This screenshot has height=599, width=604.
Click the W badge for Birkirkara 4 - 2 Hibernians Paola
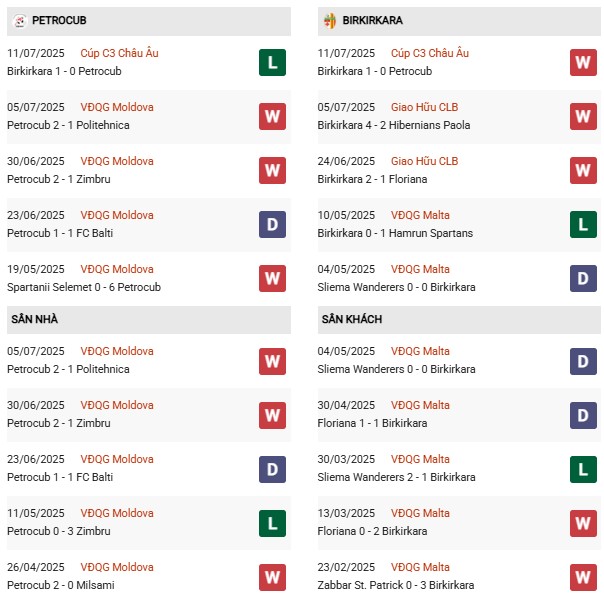pyautogui.click(x=583, y=116)
